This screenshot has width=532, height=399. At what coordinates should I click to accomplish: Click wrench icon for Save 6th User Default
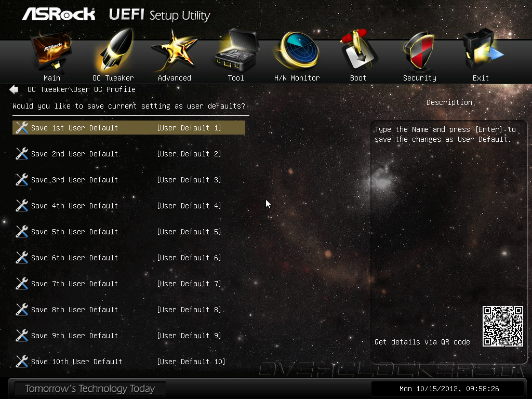tap(22, 258)
